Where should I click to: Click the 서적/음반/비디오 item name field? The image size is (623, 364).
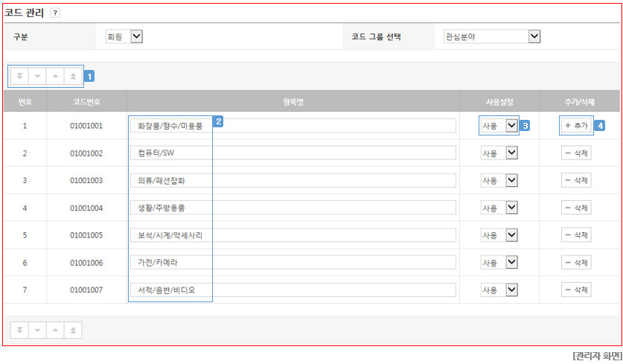point(293,290)
